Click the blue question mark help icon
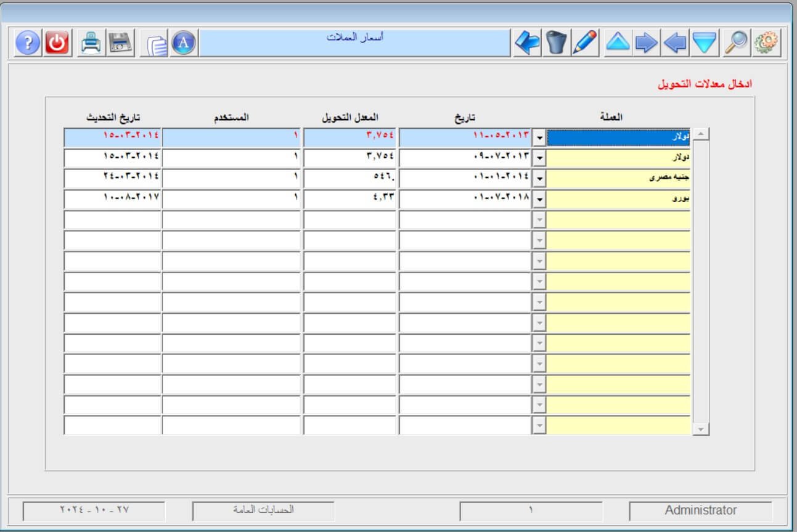The image size is (797, 532). click(x=28, y=43)
